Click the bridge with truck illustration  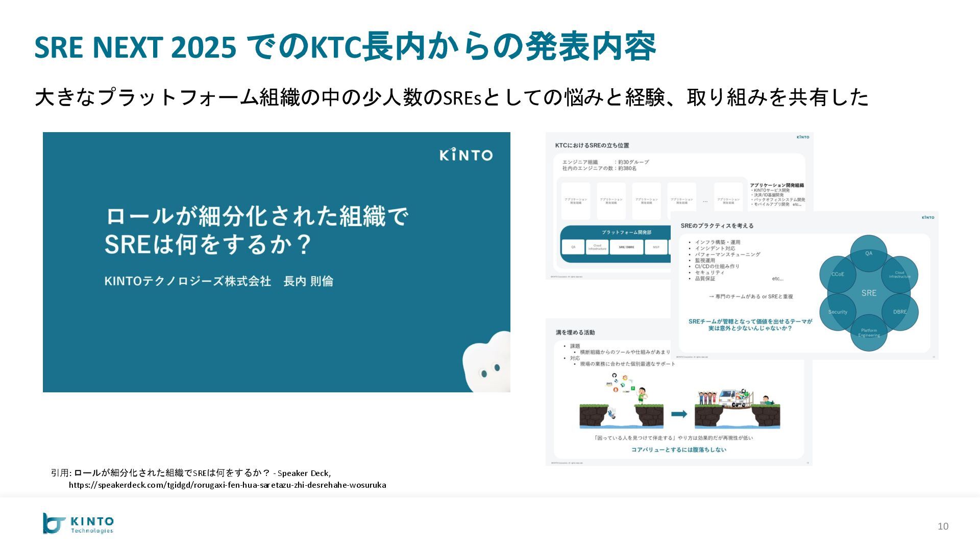coord(737,409)
